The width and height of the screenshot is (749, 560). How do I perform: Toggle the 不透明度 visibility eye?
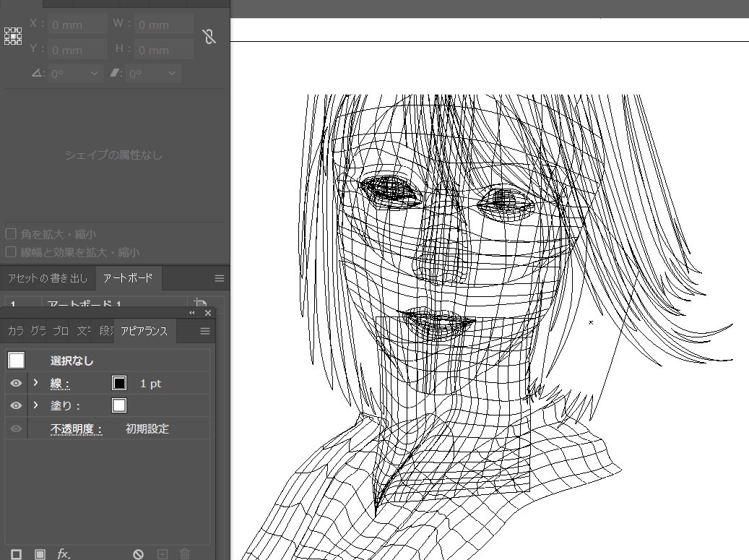click(16, 428)
